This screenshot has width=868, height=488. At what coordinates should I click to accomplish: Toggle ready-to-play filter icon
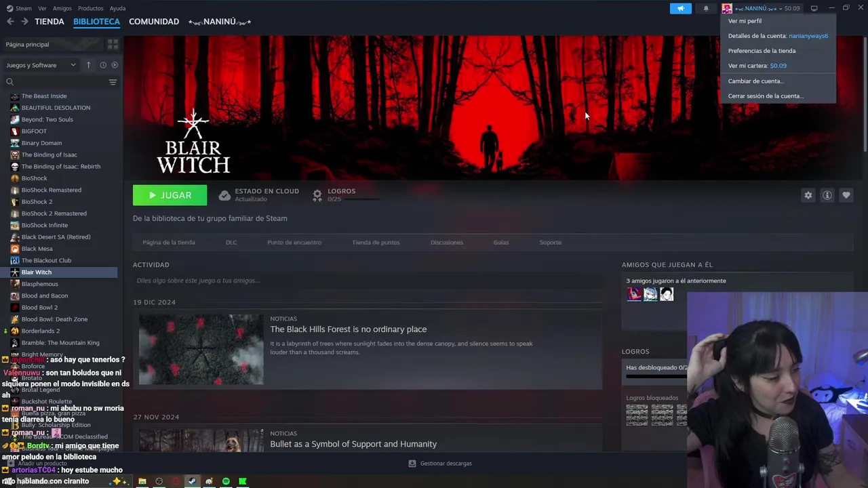coord(115,65)
